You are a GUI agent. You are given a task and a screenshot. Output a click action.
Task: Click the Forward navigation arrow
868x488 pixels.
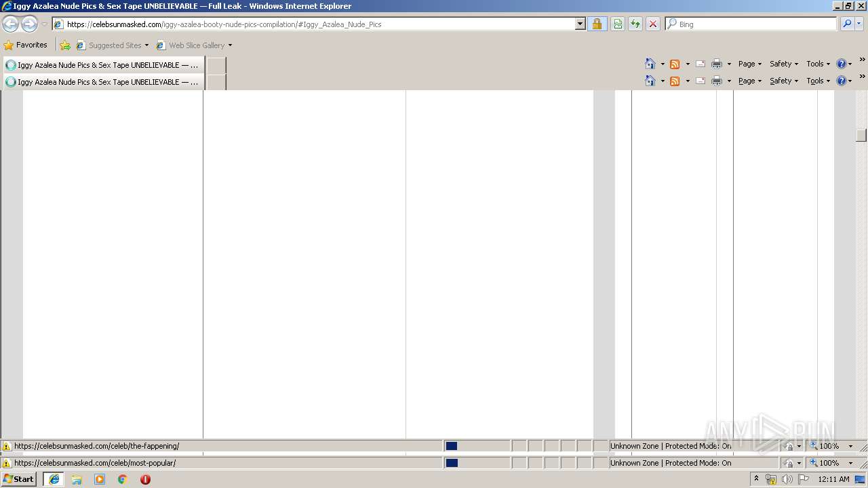(x=29, y=24)
